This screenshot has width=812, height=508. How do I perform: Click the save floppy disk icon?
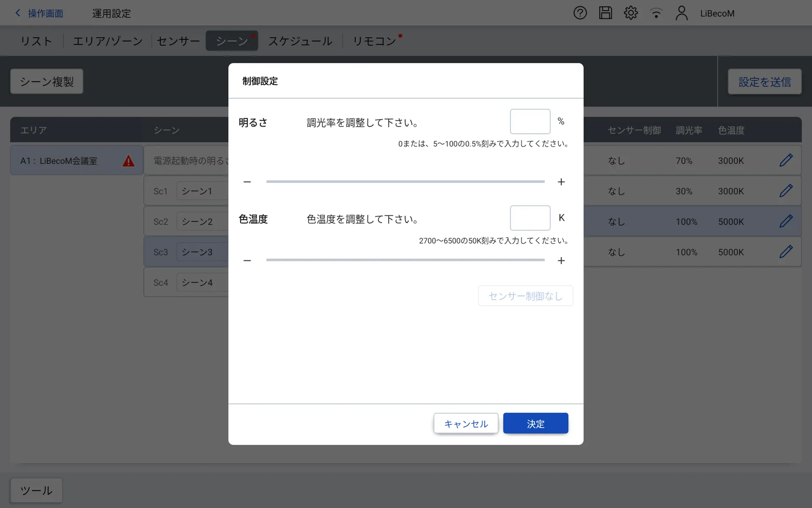click(605, 13)
